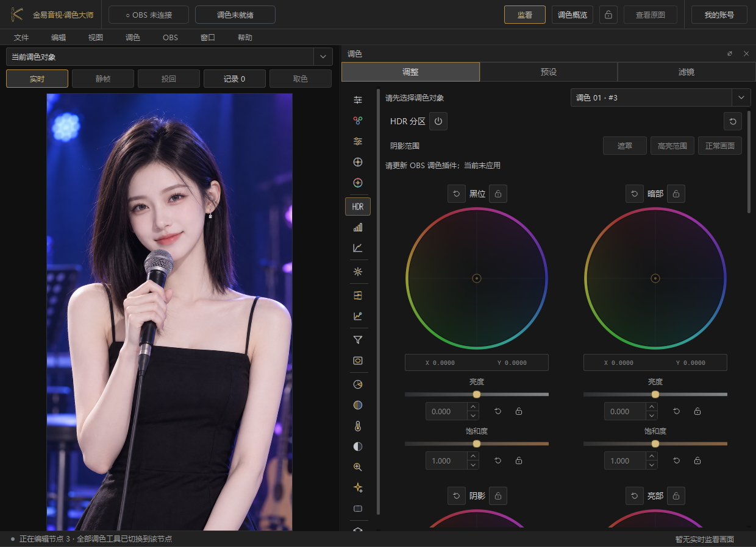Open the 调色 menu

click(x=133, y=38)
